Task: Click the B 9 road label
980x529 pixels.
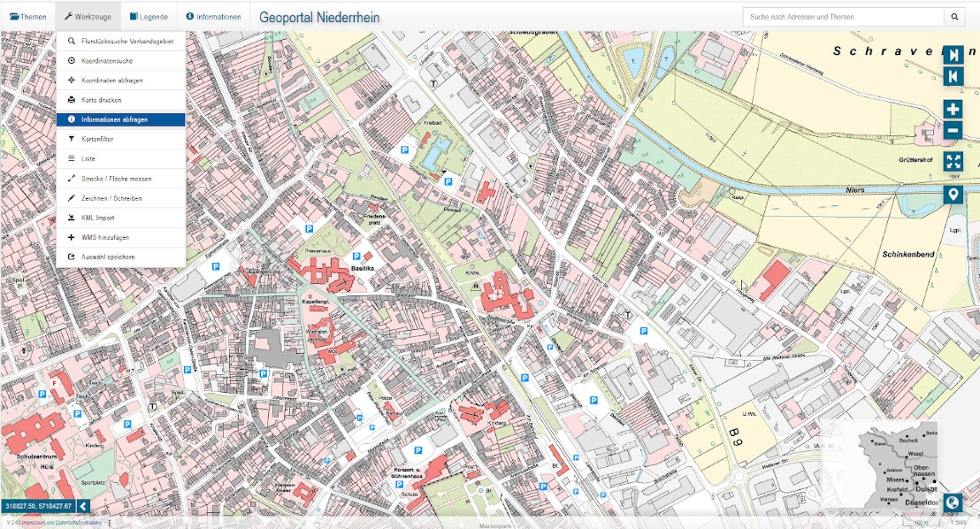Action: tap(736, 437)
